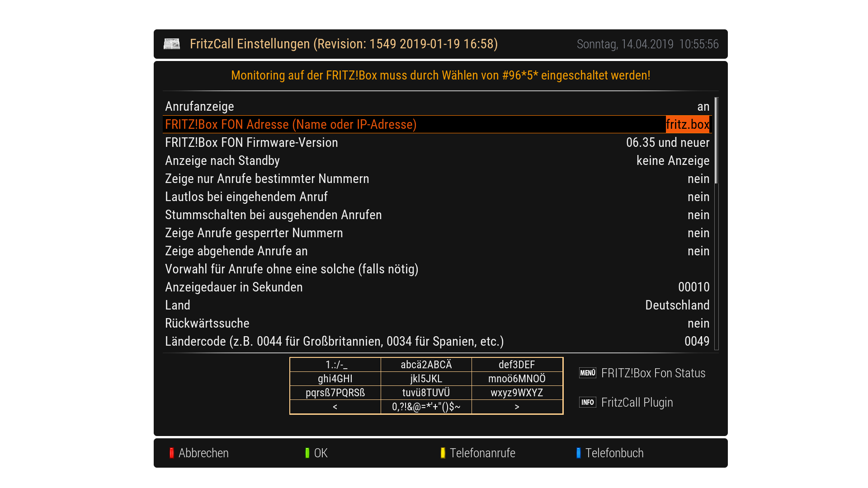Change firmware version '06.35 und neuer'
The height and width of the screenshot is (488, 868).
pyautogui.click(x=667, y=143)
